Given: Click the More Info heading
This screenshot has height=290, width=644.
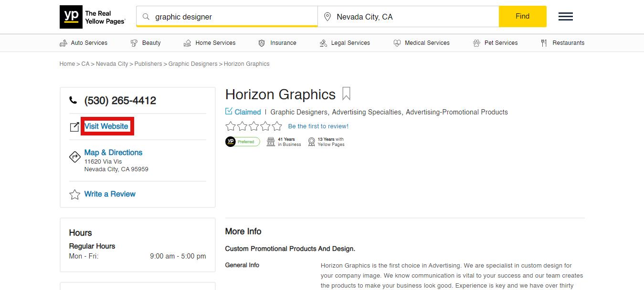Looking at the screenshot, I should point(243,231).
